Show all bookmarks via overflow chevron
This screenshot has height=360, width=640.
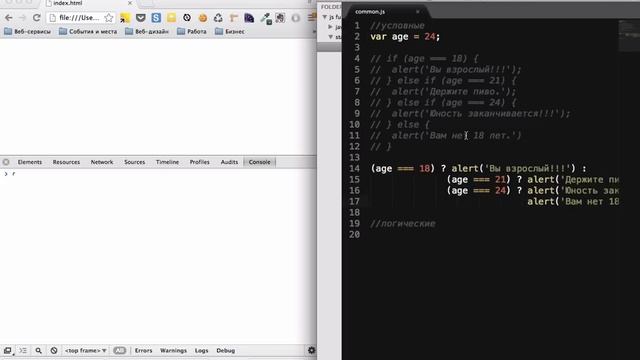point(314,31)
